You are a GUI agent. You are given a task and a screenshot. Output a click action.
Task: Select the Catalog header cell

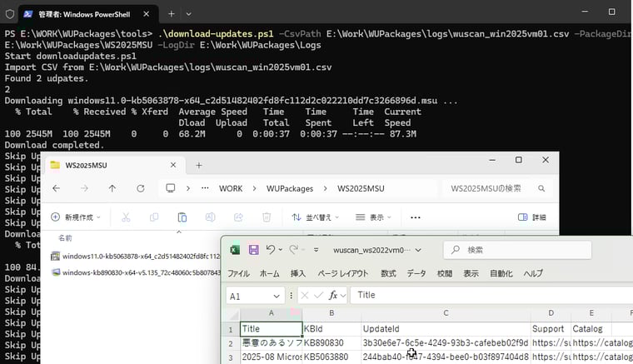pyautogui.click(x=591, y=329)
